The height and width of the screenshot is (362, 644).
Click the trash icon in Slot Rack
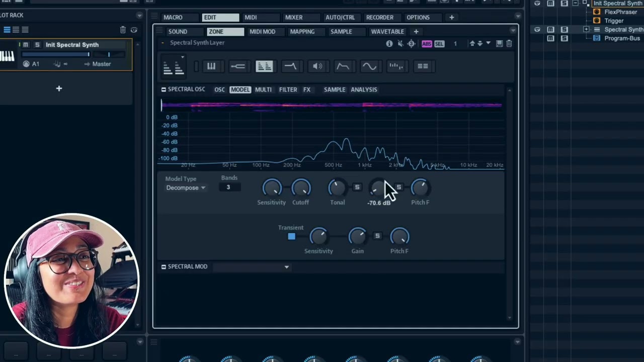pos(123,30)
